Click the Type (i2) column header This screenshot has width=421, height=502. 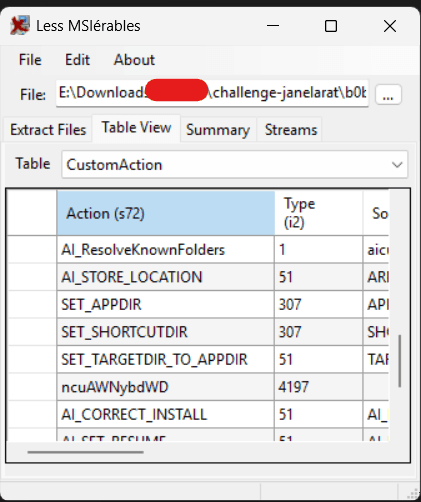(319, 213)
